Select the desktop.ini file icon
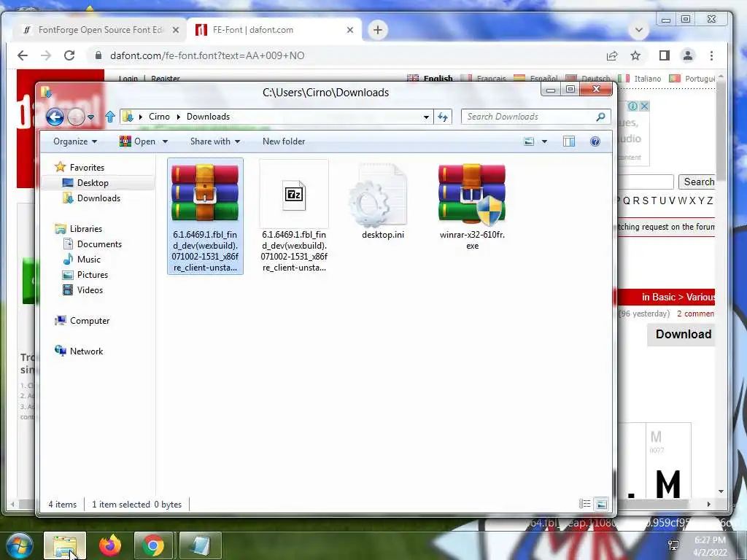The width and height of the screenshot is (747, 560). click(x=379, y=195)
